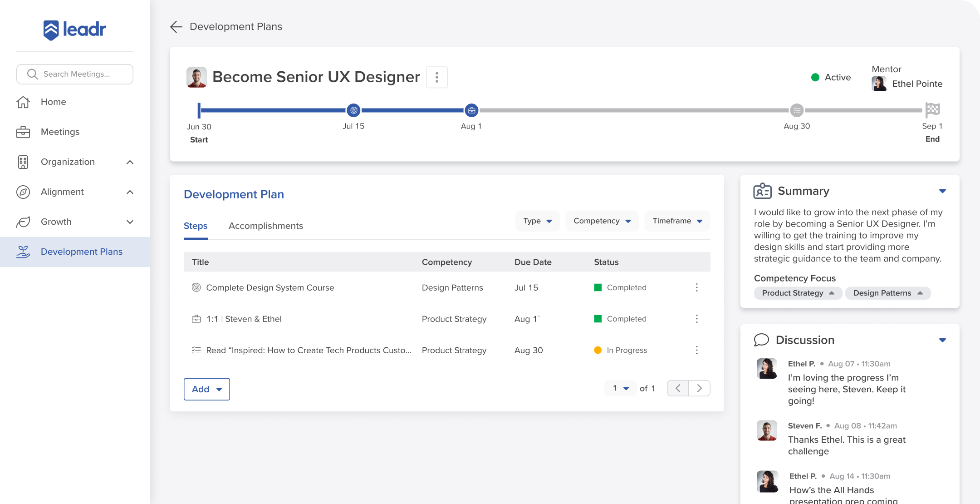Switch to the Steps tab
Viewport: 980px width, 504px height.
pos(196,226)
